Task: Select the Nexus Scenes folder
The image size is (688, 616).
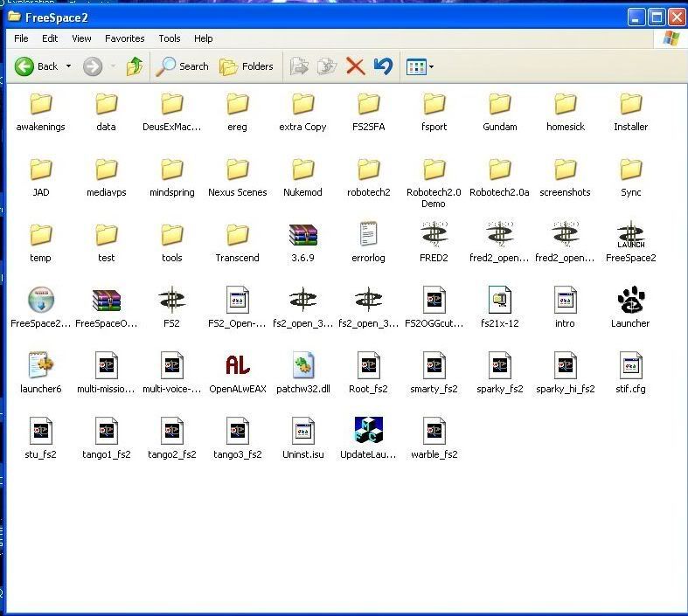Action: [238, 177]
